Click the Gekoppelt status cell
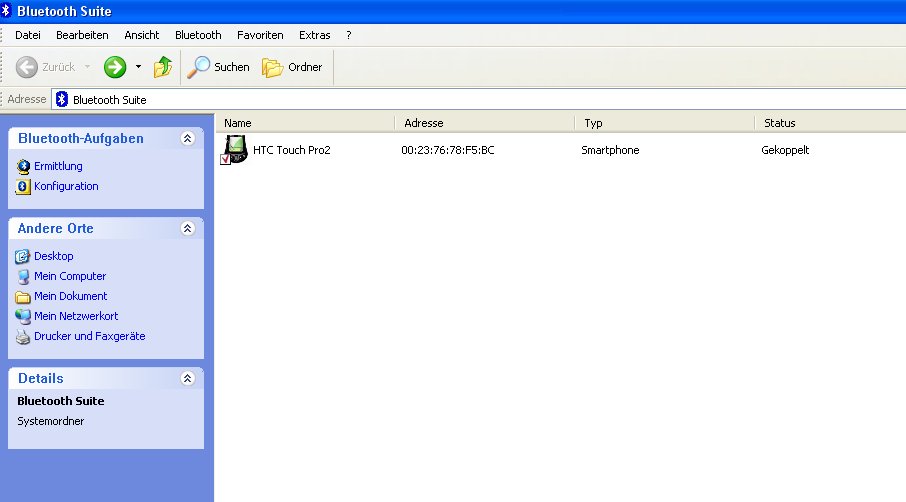 point(785,150)
